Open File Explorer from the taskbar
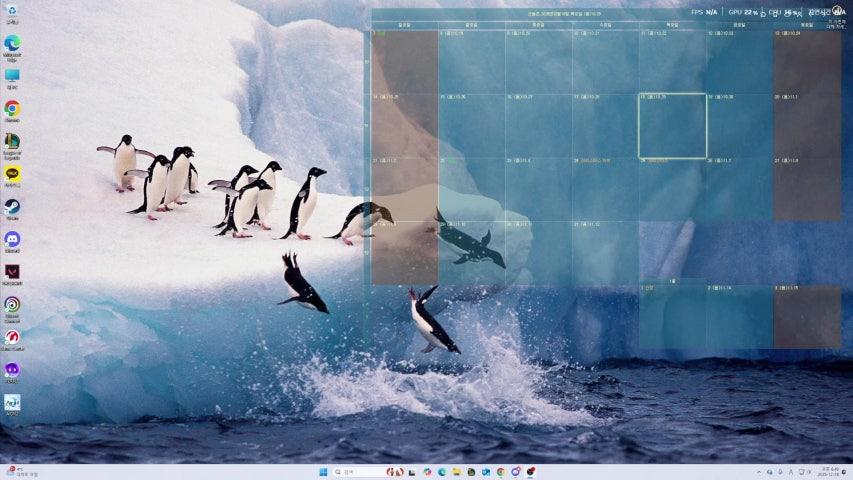853x480 pixels. click(456, 472)
